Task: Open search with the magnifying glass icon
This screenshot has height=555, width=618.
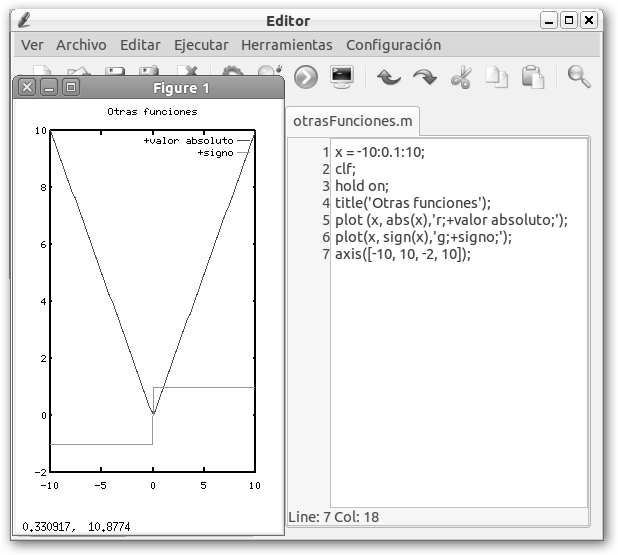Action: [x=579, y=77]
